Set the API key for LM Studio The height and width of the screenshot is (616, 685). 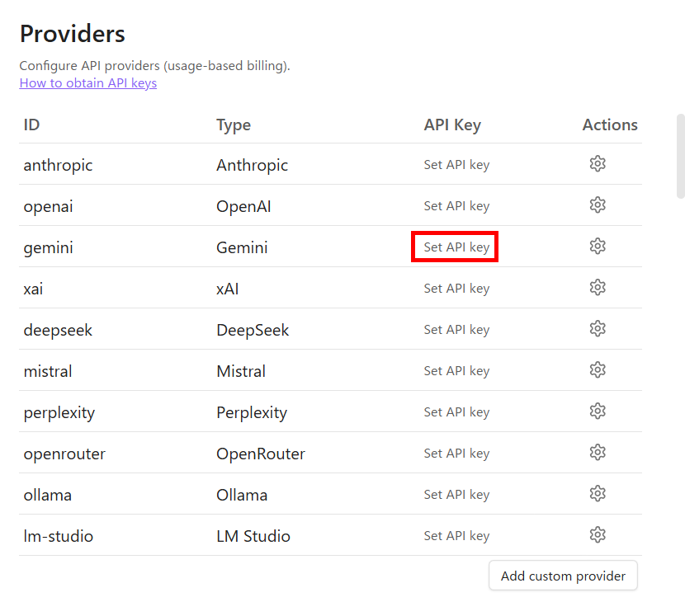point(456,536)
